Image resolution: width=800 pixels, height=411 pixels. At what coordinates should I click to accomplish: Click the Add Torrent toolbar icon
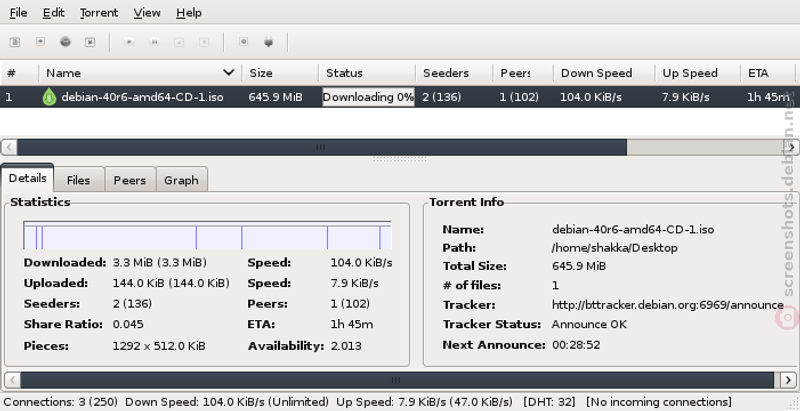tap(15, 42)
